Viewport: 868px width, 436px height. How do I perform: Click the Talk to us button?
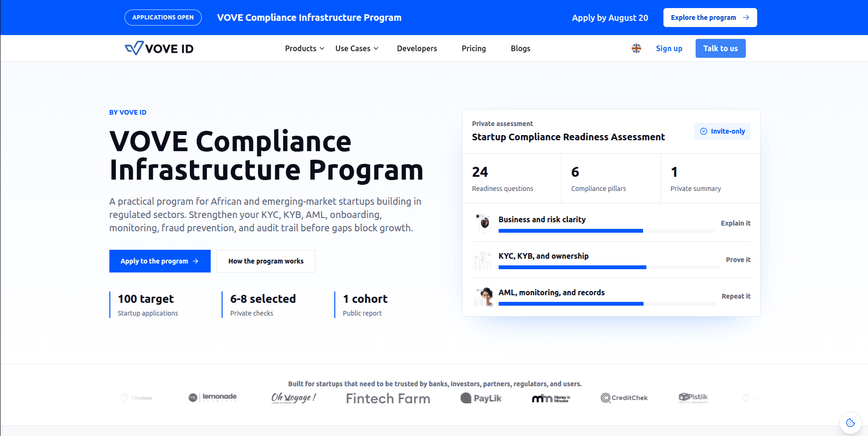[x=720, y=48]
